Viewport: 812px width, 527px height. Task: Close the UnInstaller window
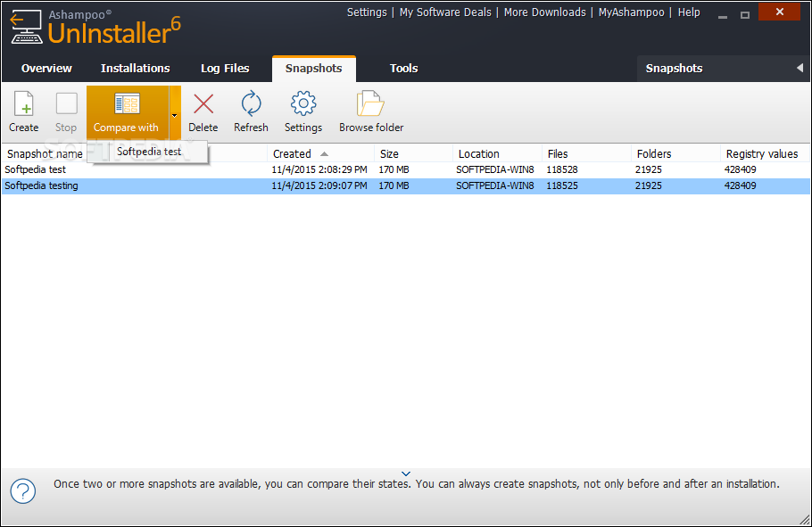coord(779,12)
